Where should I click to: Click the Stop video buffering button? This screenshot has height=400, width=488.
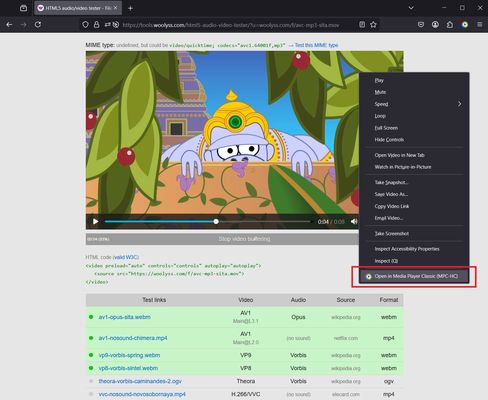244,239
